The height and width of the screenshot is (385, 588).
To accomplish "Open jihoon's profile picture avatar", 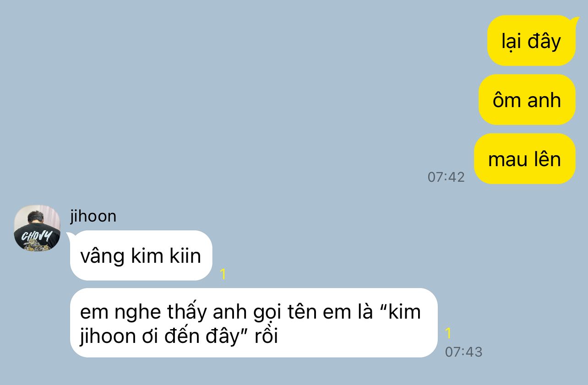I will (x=37, y=228).
